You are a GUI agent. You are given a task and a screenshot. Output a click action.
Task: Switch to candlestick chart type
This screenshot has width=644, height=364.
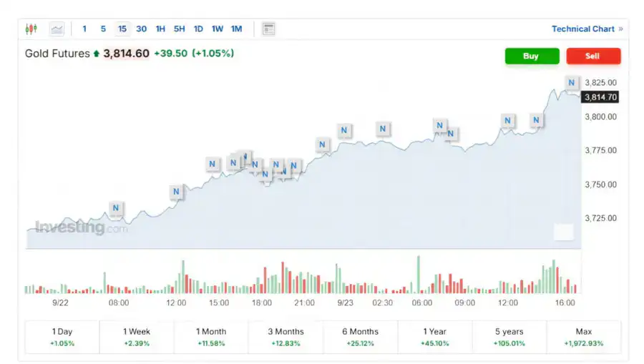click(x=31, y=29)
